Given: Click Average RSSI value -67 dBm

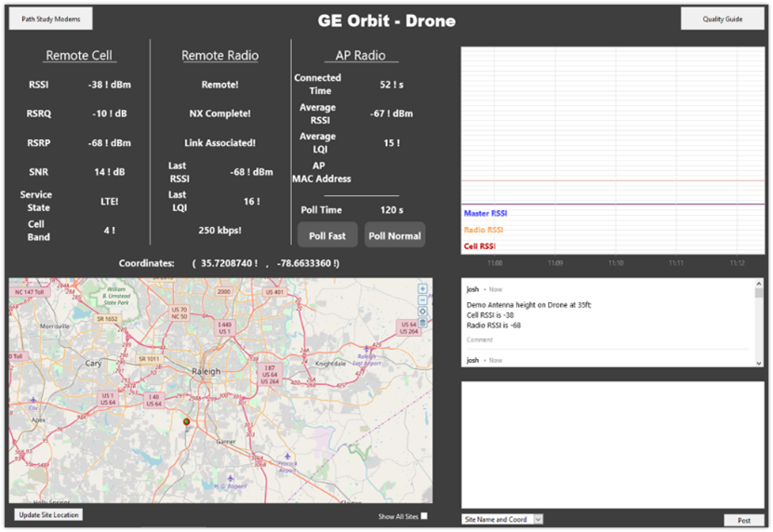Looking at the screenshot, I should pyautogui.click(x=392, y=113).
